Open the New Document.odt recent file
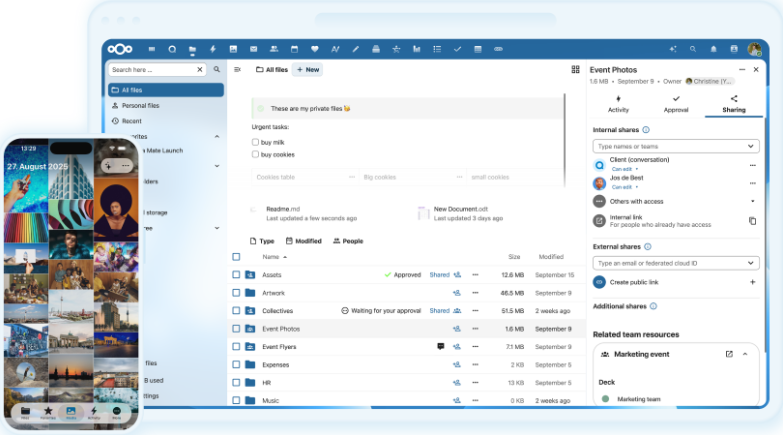 (x=460, y=213)
